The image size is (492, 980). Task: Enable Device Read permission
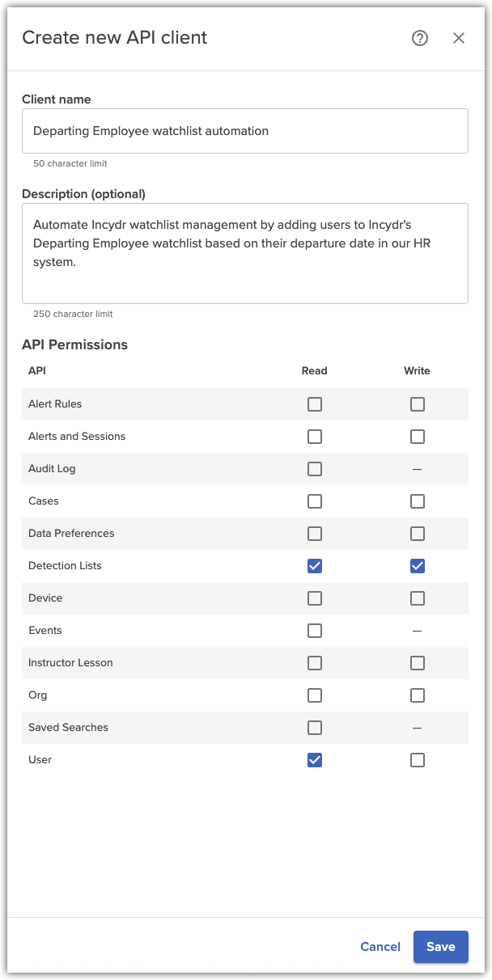315,598
